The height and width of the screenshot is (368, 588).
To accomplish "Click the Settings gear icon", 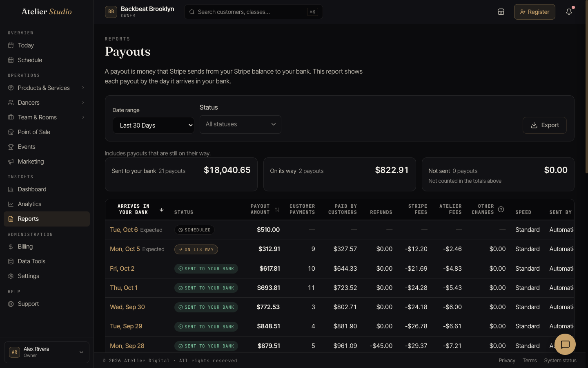I will pyautogui.click(x=11, y=276).
